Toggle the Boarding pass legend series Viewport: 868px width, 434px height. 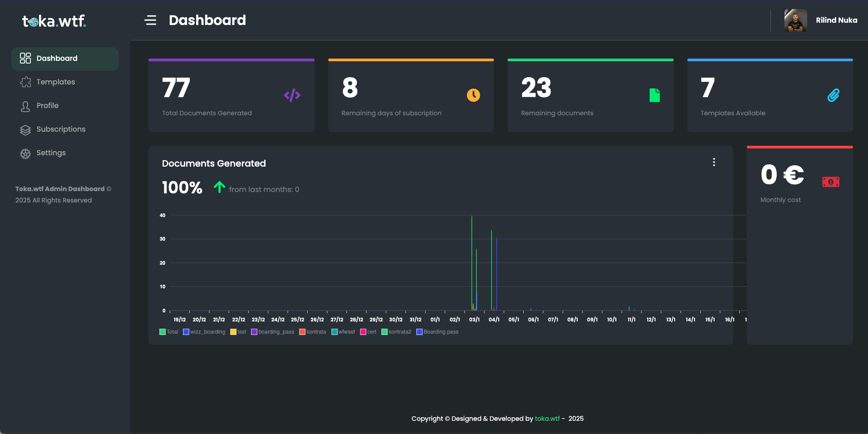pyautogui.click(x=438, y=332)
